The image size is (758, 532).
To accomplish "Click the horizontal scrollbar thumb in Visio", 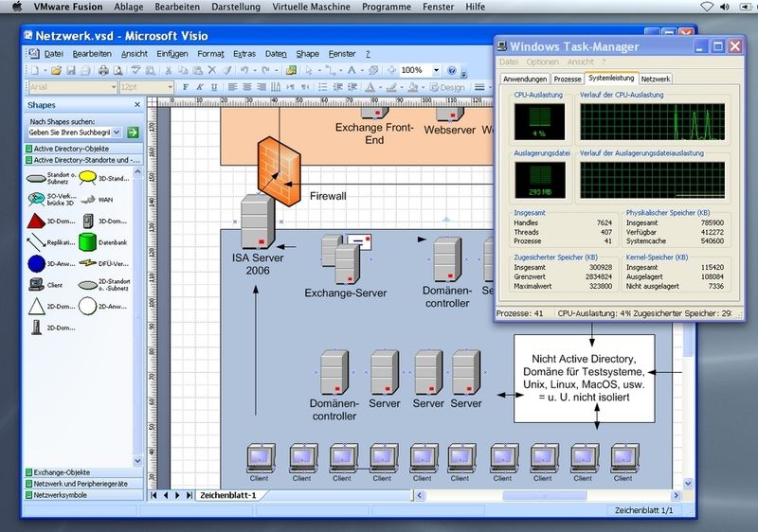I will [x=544, y=495].
